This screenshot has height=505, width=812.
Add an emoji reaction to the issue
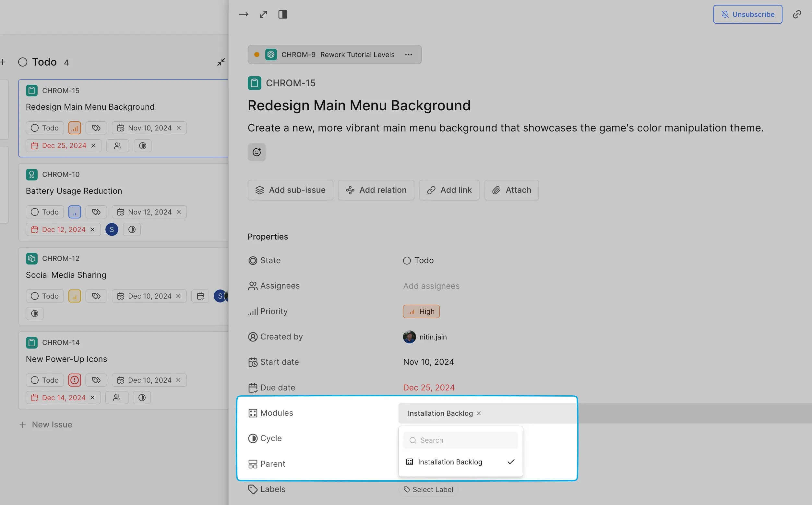[256, 152]
